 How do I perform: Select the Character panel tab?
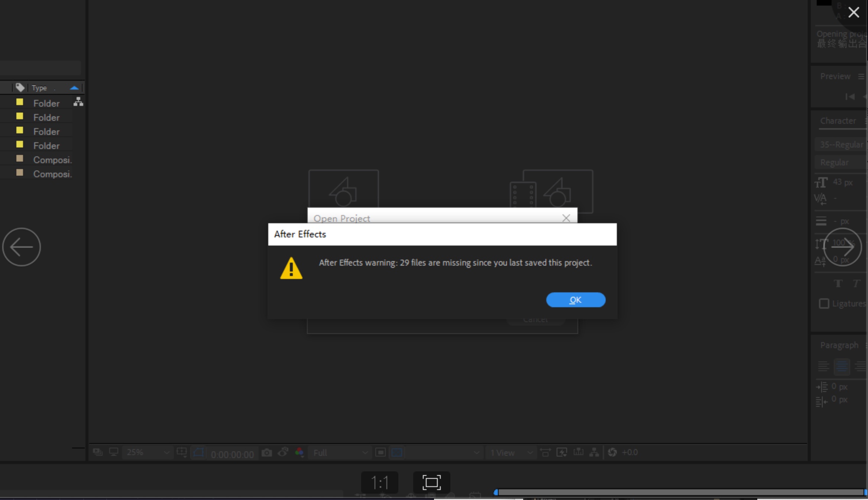tap(838, 121)
